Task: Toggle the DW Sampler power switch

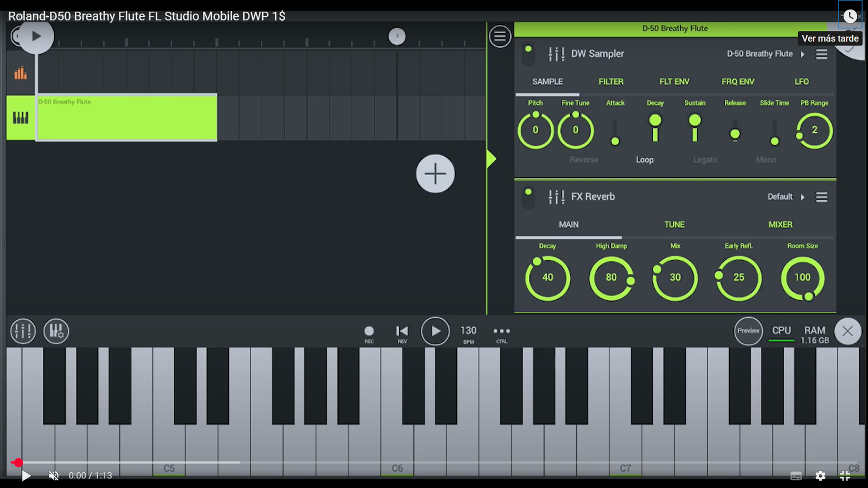Action: pyautogui.click(x=528, y=54)
